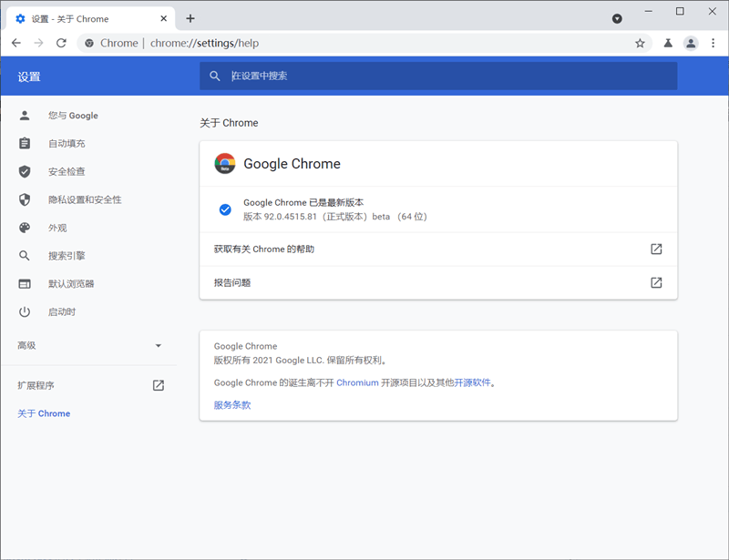Open the 服务条款 terms link

click(x=232, y=405)
